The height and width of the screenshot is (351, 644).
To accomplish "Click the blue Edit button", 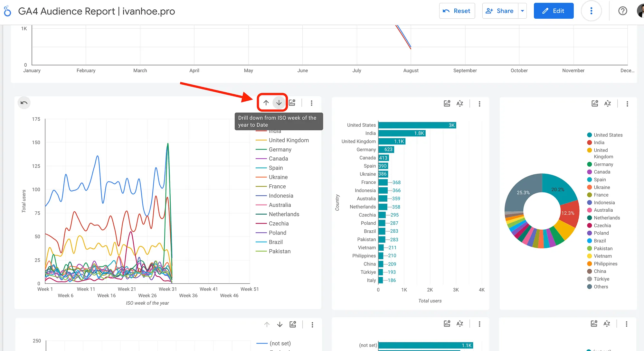I will click(x=554, y=11).
